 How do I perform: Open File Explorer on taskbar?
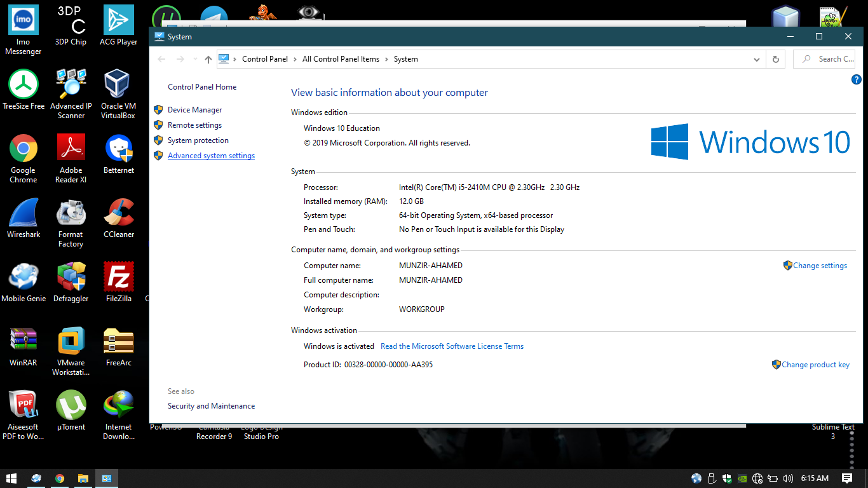83,478
